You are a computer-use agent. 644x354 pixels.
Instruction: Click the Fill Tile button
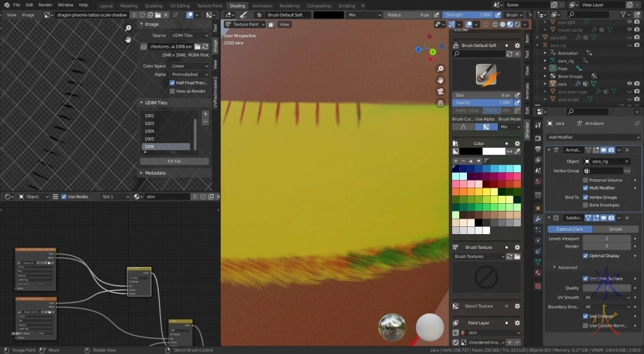point(174,161)
